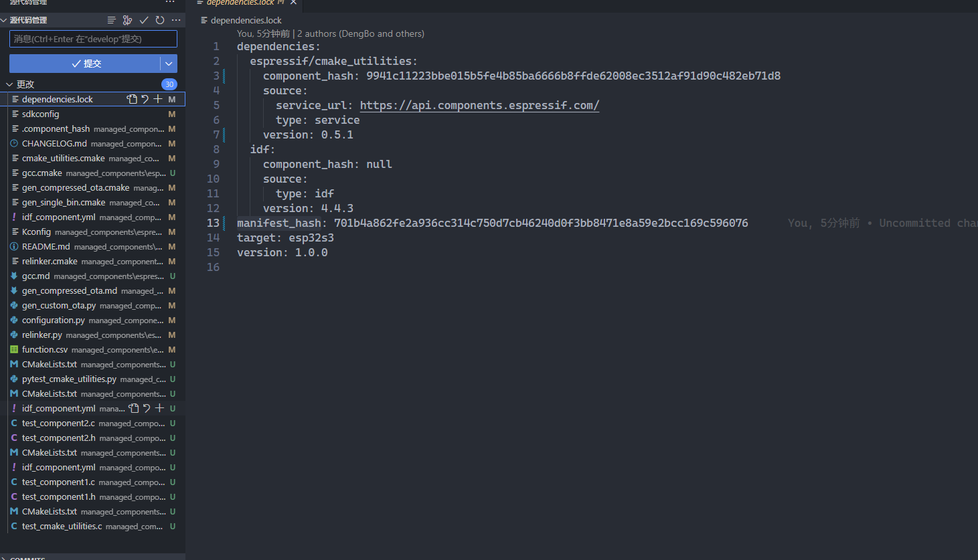Click the 'type: service' line
The height and width of the screenshot is (560, 978).
pos(318,120)
